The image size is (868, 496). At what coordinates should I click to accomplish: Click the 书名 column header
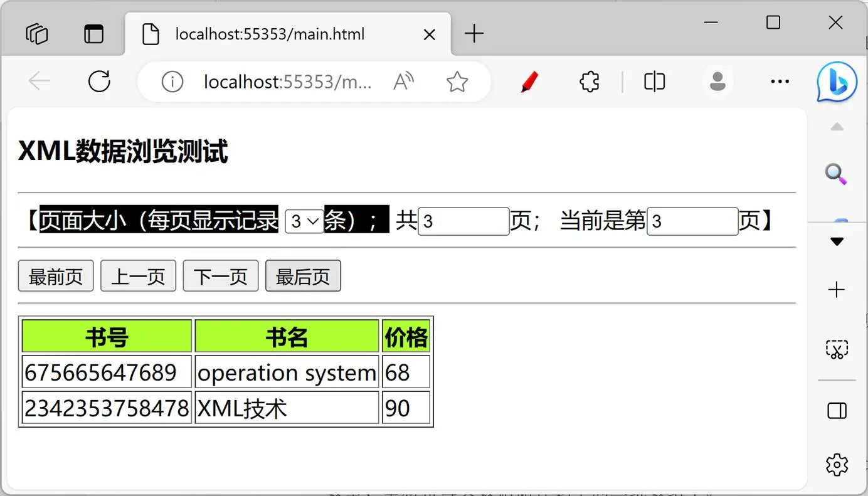pyautogui.click(x=287, y=336)
